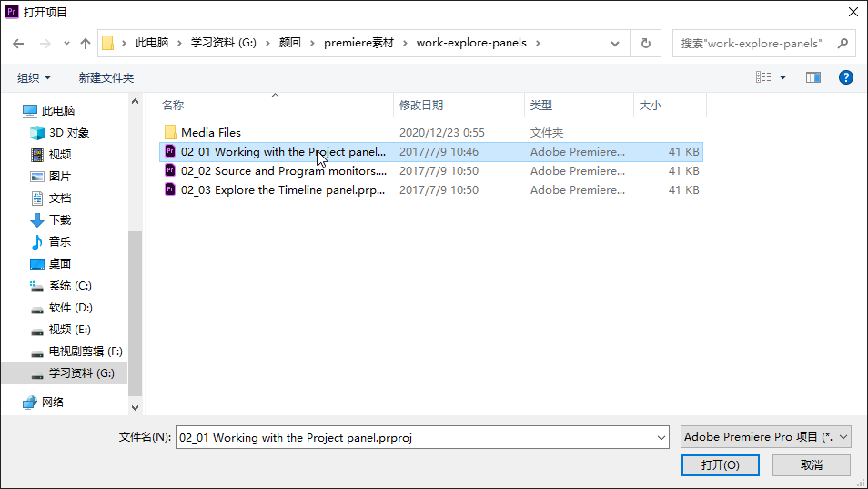
Task: Expand chevron after work-explore-panels breadcrumb
Action: point(538,43)
